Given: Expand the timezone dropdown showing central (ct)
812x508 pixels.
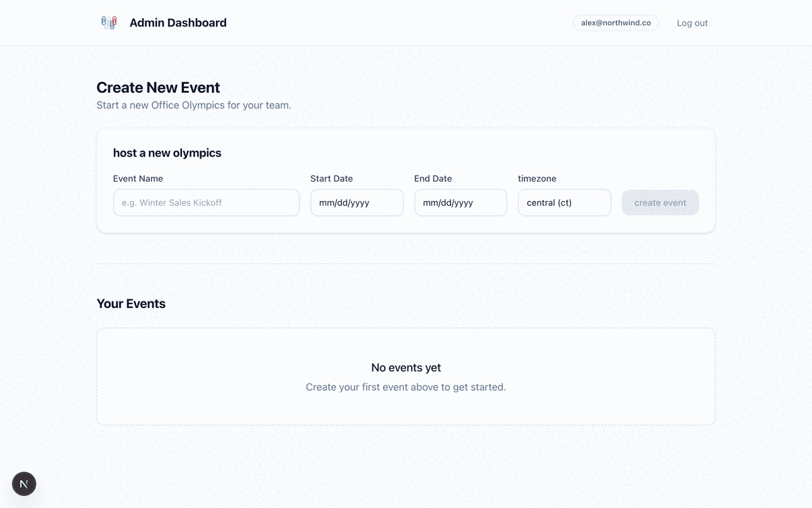Looking at the screenshot, I should click(x=564, y=203).
